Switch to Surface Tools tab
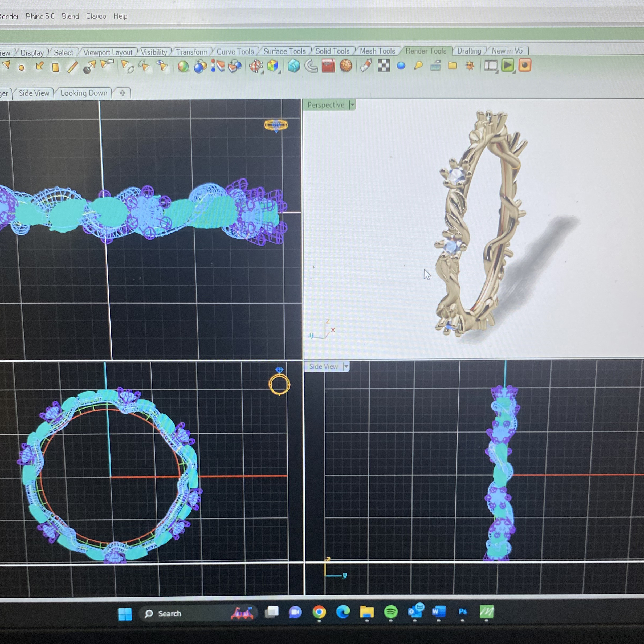 [284, 51]
